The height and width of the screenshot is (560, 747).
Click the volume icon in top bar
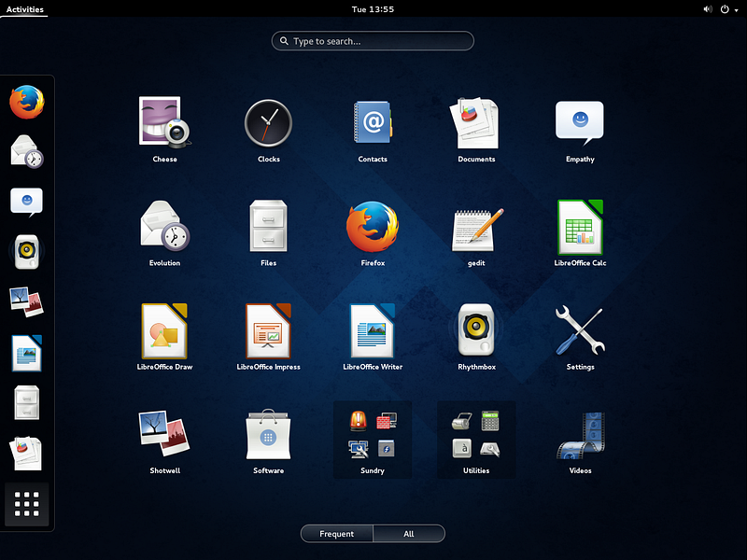point(708,9)
